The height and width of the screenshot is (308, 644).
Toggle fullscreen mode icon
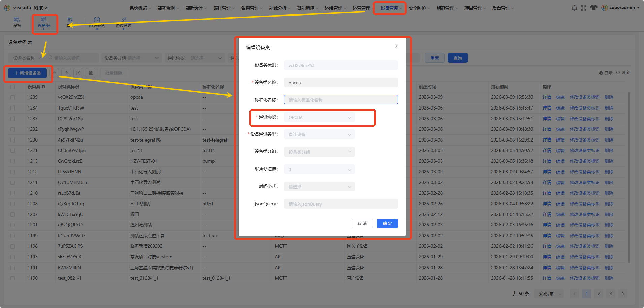[x=584, y=8]
